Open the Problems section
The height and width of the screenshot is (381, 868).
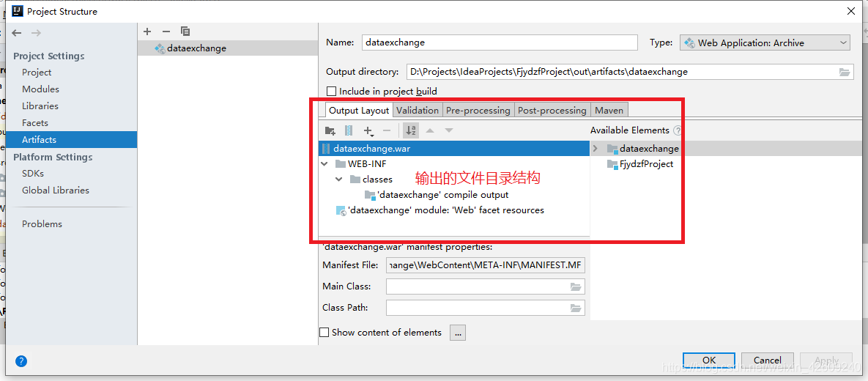(42, 223)
